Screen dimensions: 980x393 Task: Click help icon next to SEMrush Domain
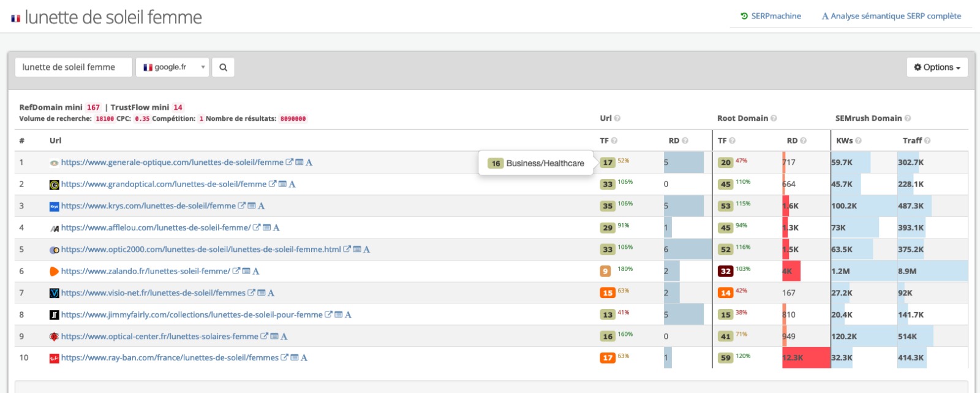(x=908, y=118)
